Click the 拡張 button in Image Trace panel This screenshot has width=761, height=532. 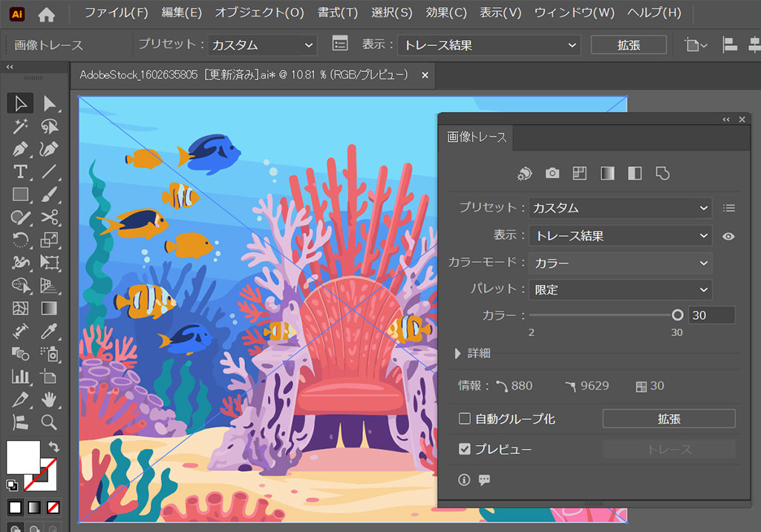point(668,418)
